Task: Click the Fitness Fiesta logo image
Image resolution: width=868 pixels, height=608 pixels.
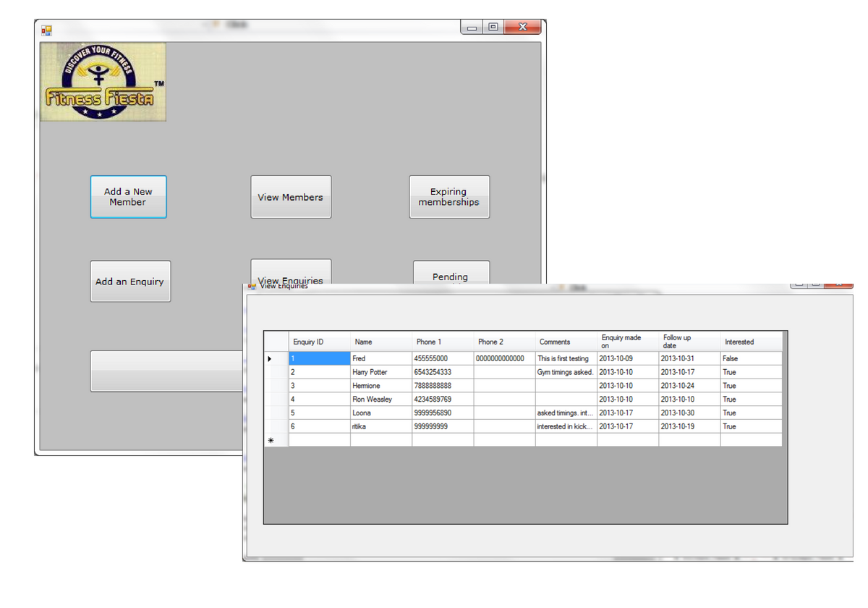Action: [x=103, y=82]
